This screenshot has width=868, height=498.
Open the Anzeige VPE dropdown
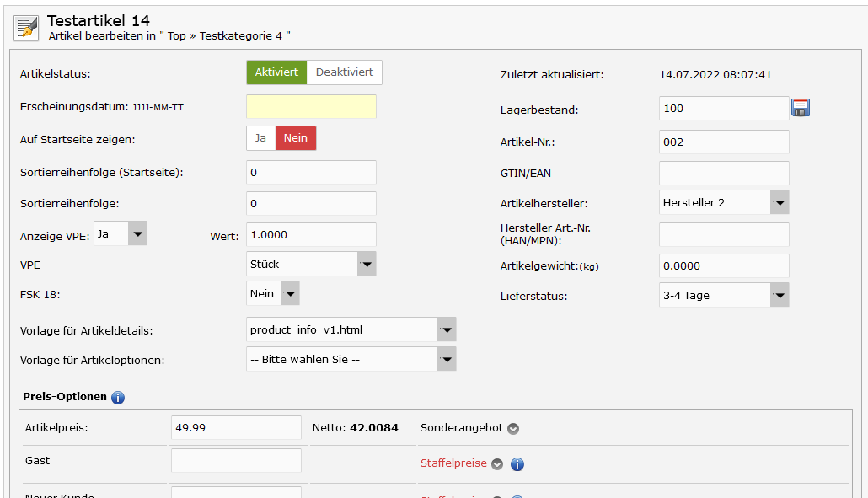(121, 233)
